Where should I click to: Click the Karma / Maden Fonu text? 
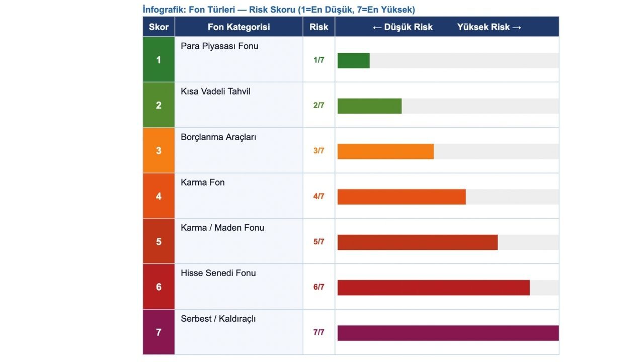[222, 228]
